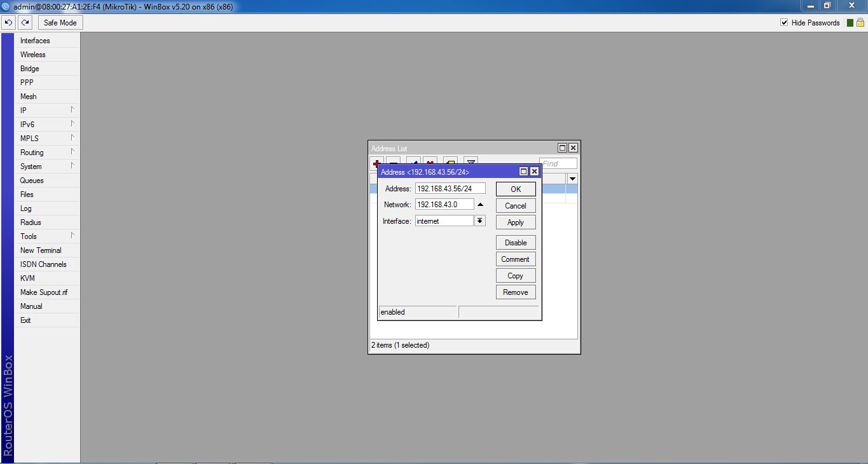The height and width of the screenshot is (464, 868).
Task: Open the Interfaces menu
Action: point(48,41)
